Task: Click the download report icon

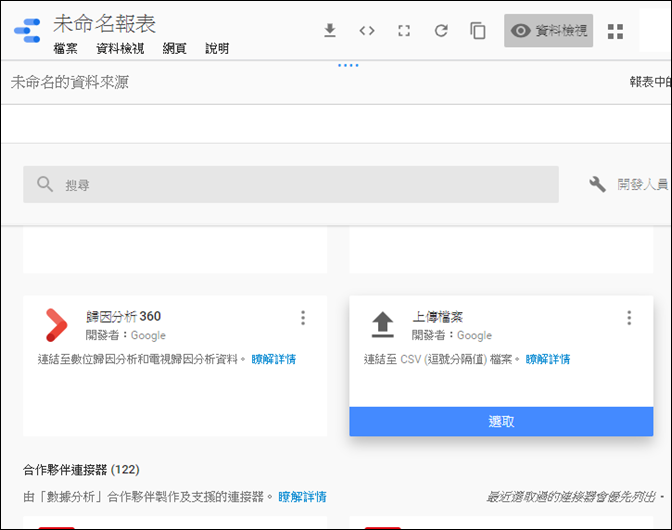Action: (330, 30)
